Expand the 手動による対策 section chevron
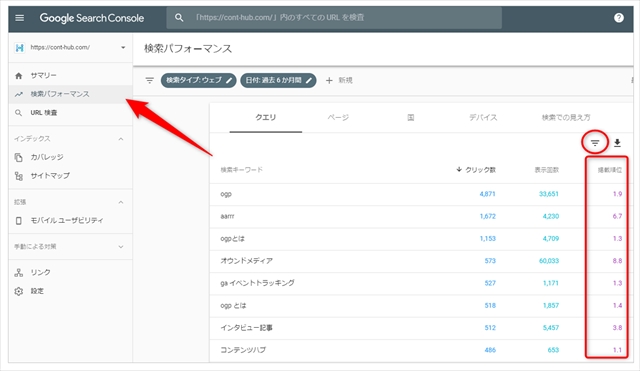The height and width of the screenshot is (371, 640). point(121,247)
